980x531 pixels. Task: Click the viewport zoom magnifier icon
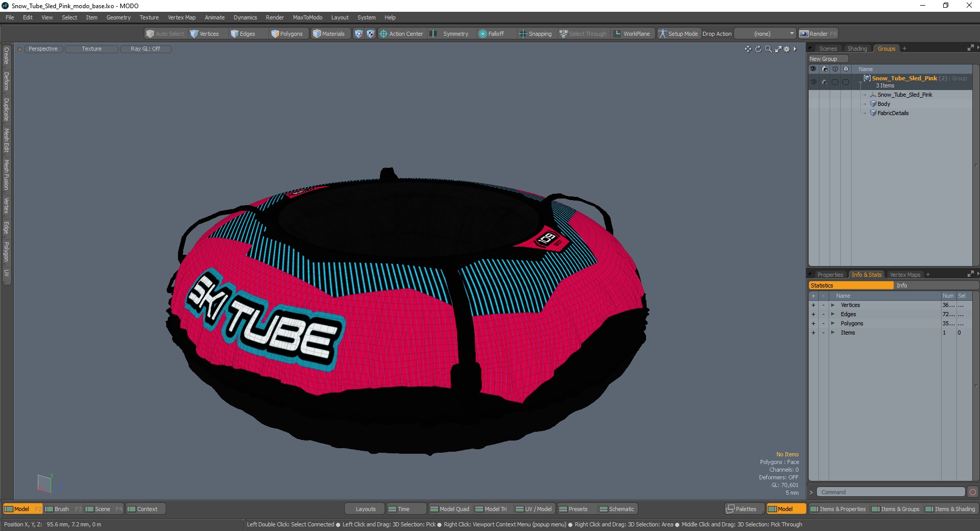pyautogui.click(x=768, y=49)
